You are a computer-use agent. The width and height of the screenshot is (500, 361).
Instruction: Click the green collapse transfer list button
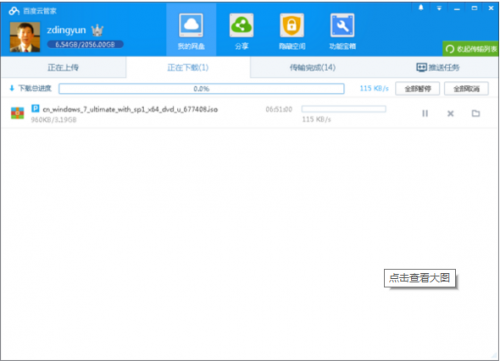[x=470, y=49]
